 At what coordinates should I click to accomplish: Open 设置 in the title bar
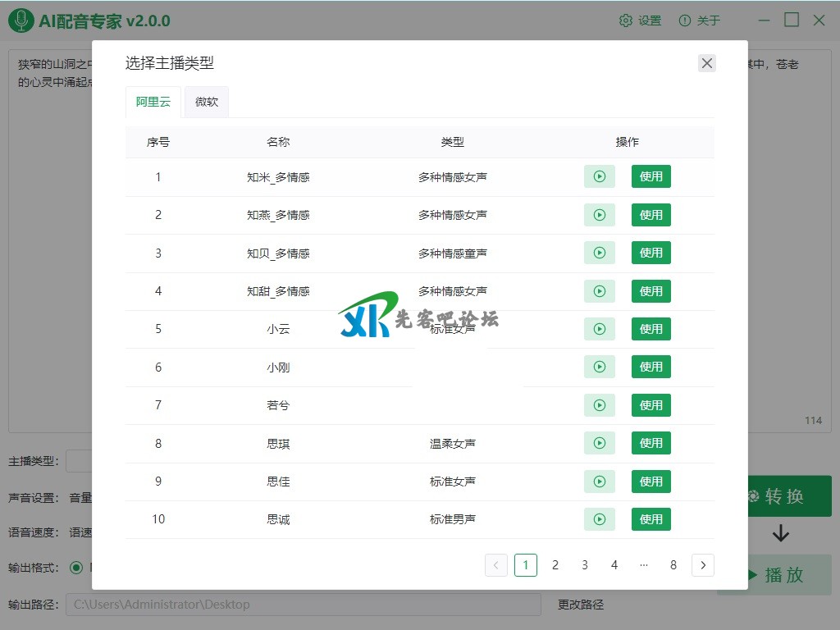click(x=640, y=21)
